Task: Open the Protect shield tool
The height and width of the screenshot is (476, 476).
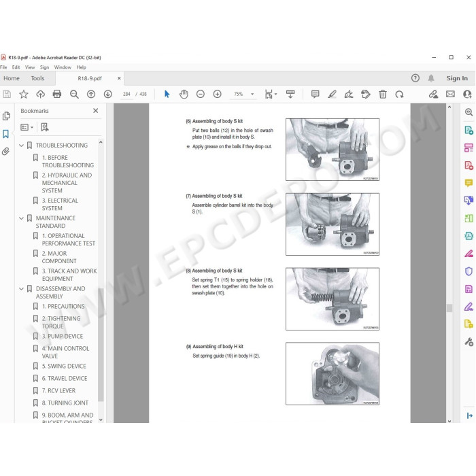Action: coord(469,271)
